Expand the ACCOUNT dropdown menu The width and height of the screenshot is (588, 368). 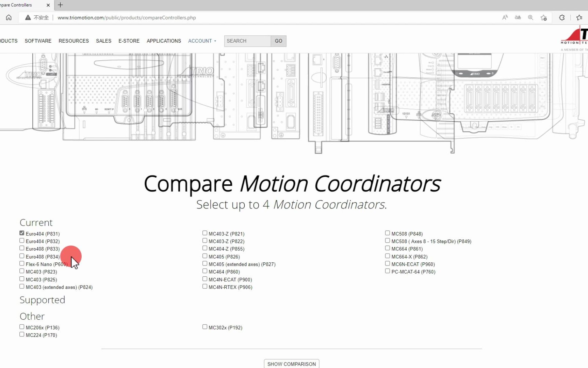tap(202, 41)
